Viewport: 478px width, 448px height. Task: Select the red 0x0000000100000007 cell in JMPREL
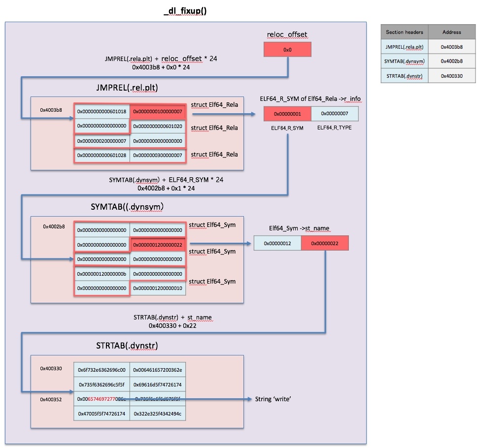(158, 112)
